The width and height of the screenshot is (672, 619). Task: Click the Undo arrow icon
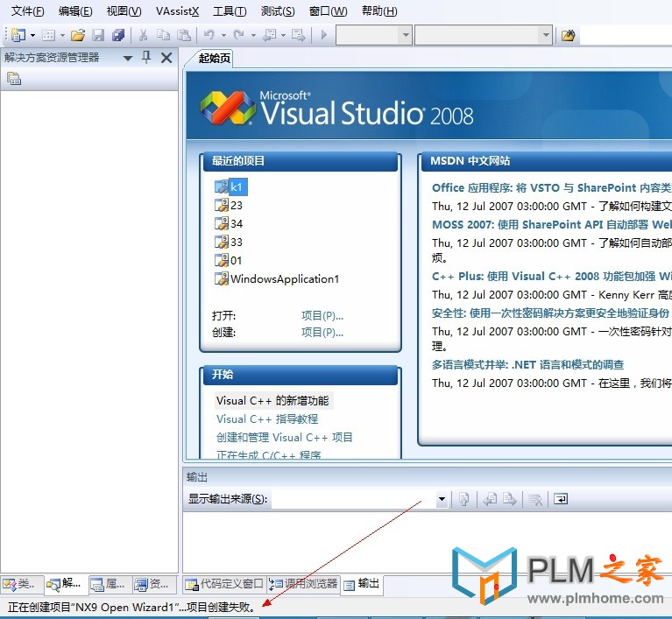[x=209, y=35]
